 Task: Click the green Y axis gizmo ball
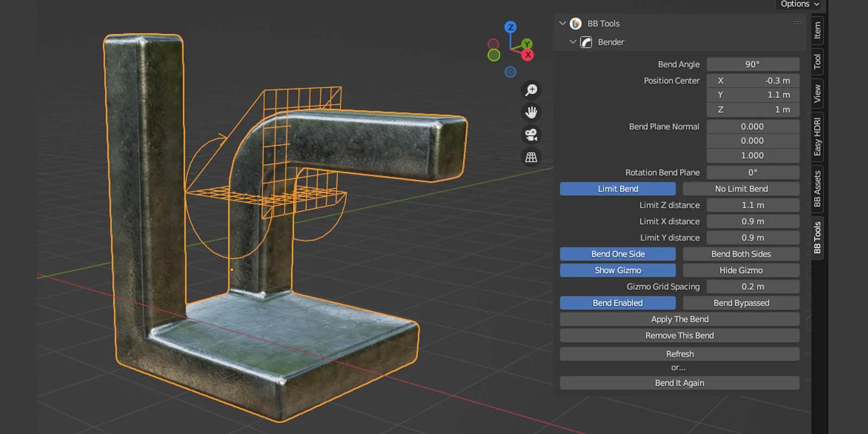(x=527, y=44)
